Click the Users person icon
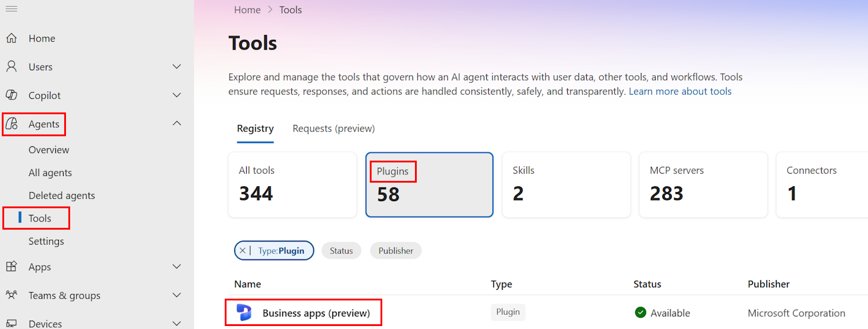 [x=11, y=67]
